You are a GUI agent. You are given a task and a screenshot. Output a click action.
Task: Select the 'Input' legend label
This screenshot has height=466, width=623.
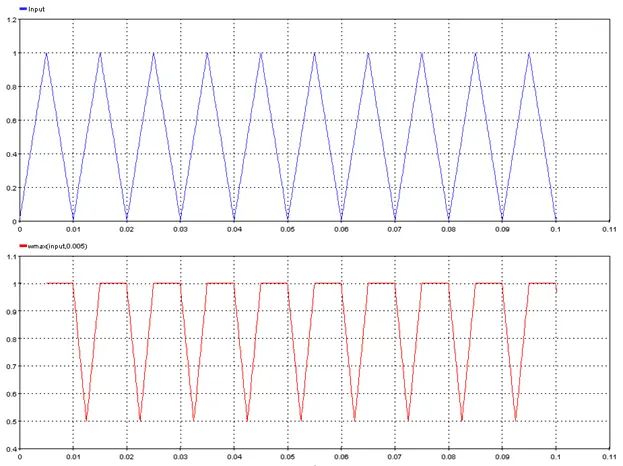coord(37,9)
